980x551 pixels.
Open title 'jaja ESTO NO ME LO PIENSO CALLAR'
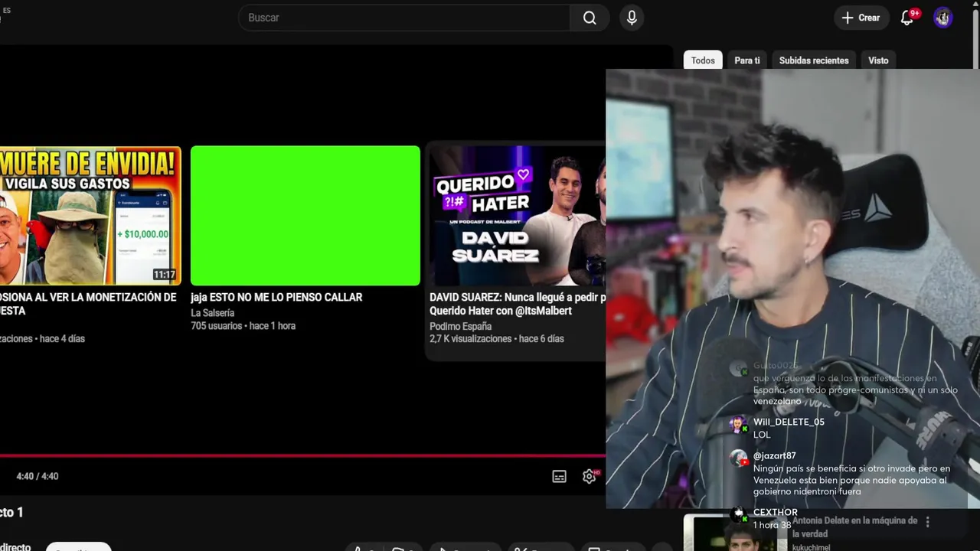tap(276, 297)
